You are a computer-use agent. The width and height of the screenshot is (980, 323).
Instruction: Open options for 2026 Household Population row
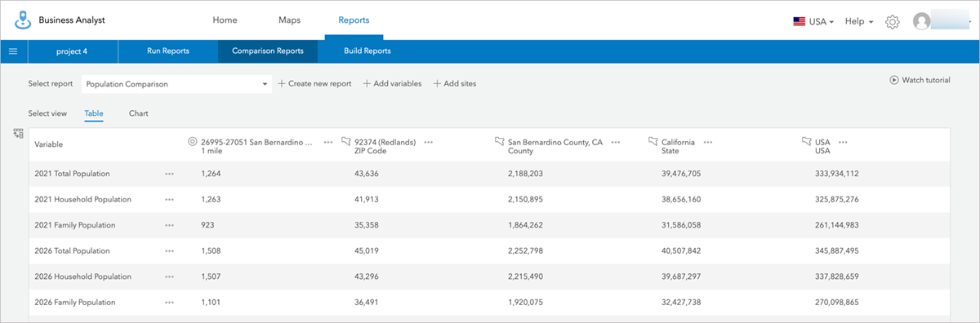pos(169,277)
